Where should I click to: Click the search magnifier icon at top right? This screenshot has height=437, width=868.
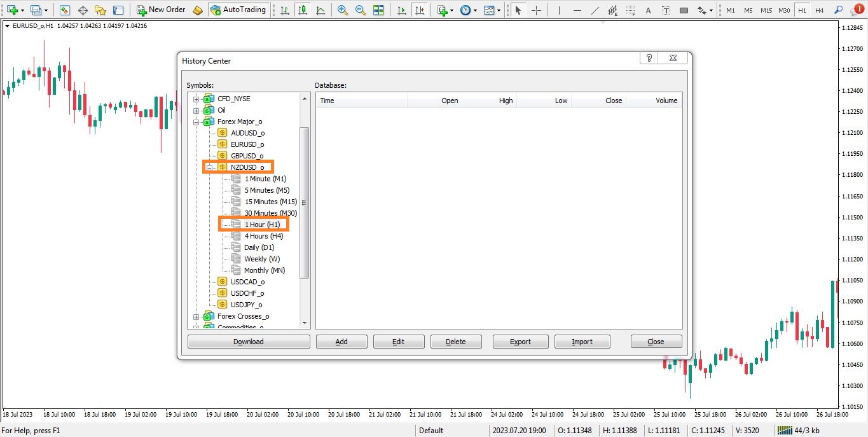[839, 10]
